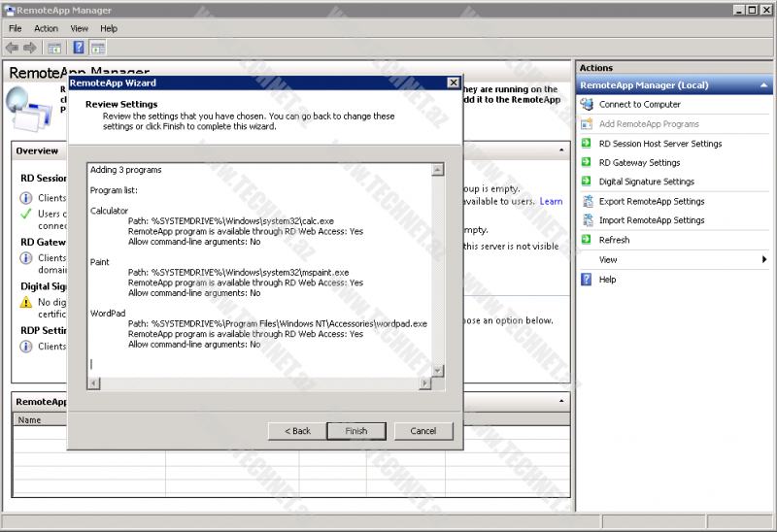Click the Name column header
Image resolution: width=777 pixels, height=532 pixels.
tap(30, 420)
